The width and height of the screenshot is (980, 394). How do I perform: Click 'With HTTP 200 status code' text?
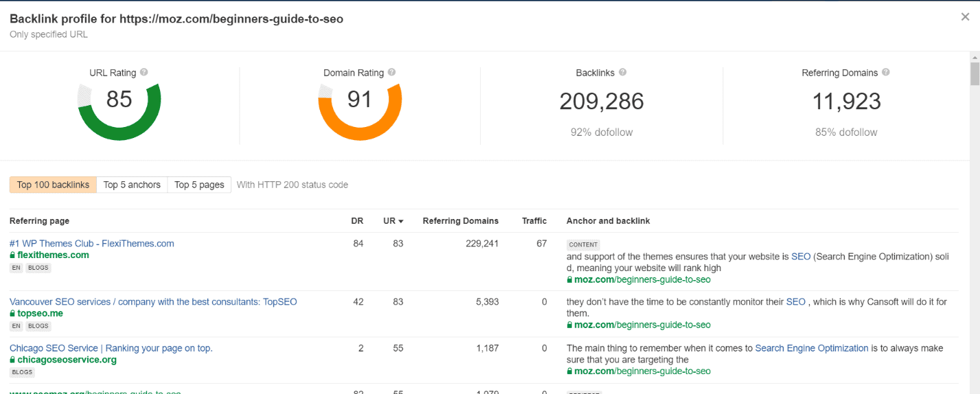(x=293, y=185)
